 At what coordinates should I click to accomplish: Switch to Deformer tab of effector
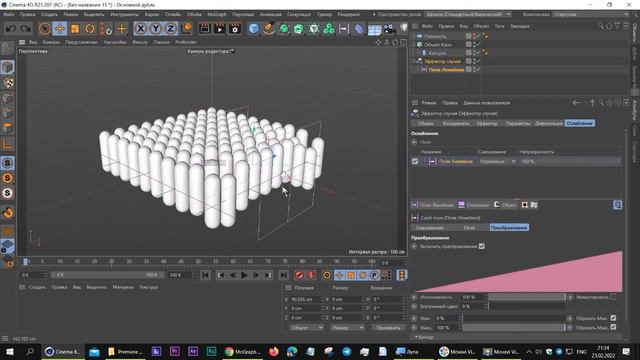(x=549, y=123)
